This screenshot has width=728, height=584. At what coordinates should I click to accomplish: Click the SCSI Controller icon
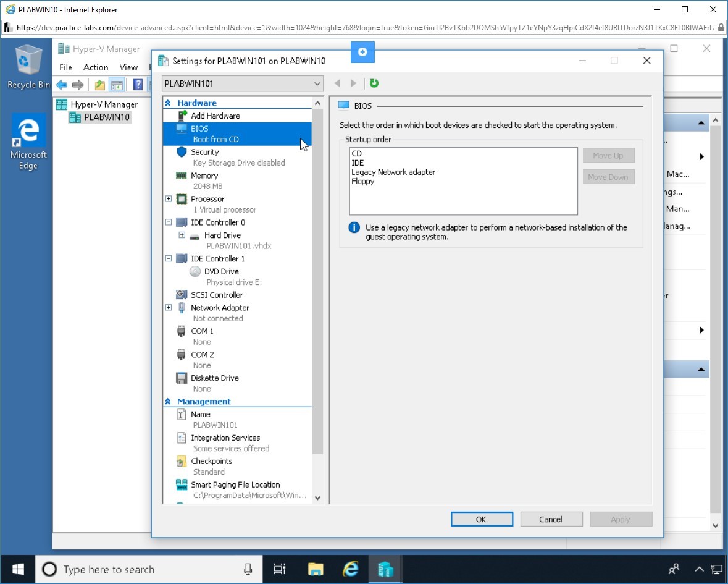182,295
